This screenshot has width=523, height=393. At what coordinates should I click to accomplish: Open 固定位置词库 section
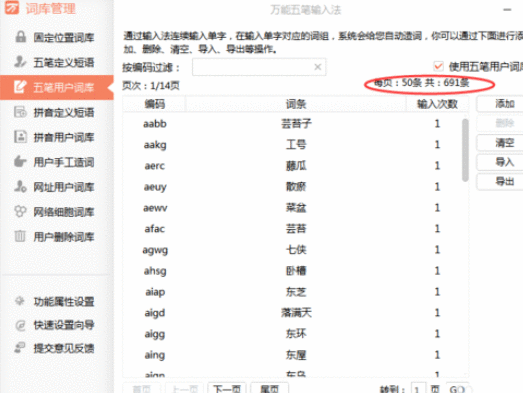pos(57,37)
